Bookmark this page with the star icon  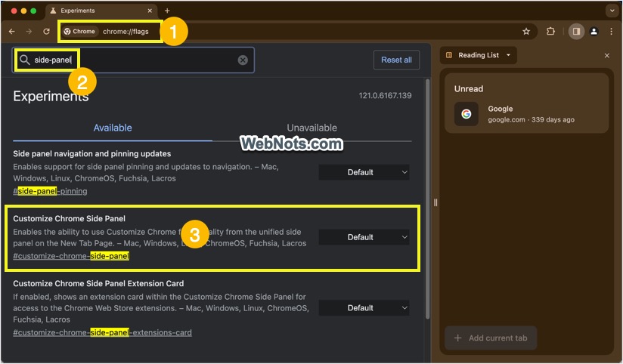[526, 32]
